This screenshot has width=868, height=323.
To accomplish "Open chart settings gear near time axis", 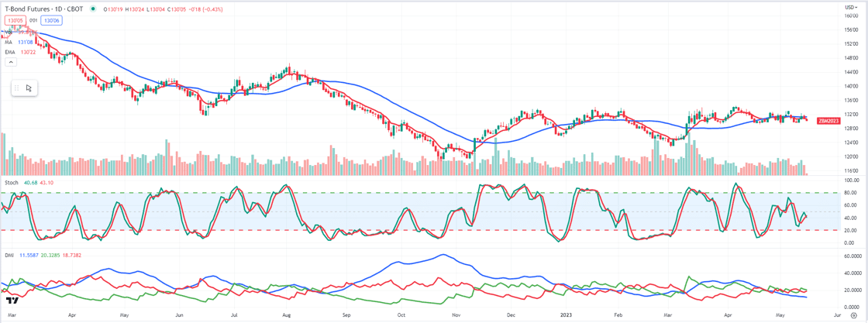I will click(x=853, y=314).
